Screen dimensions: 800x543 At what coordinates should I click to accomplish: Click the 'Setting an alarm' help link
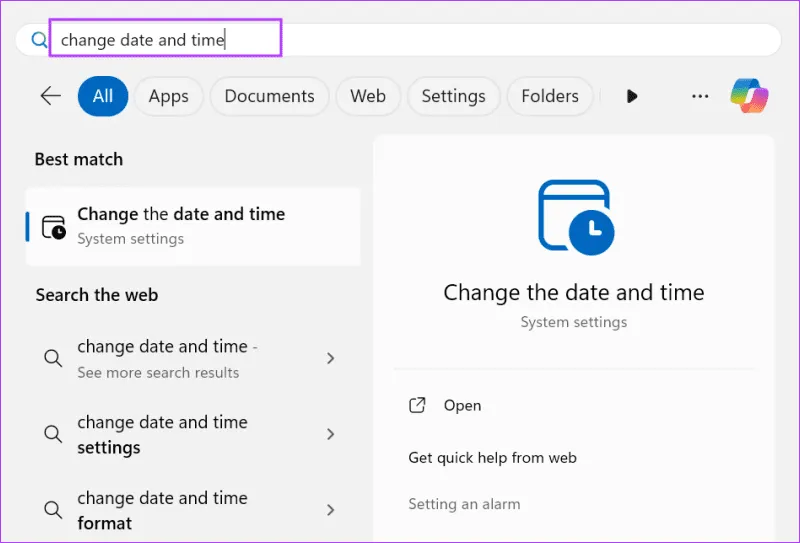point(464,504)
